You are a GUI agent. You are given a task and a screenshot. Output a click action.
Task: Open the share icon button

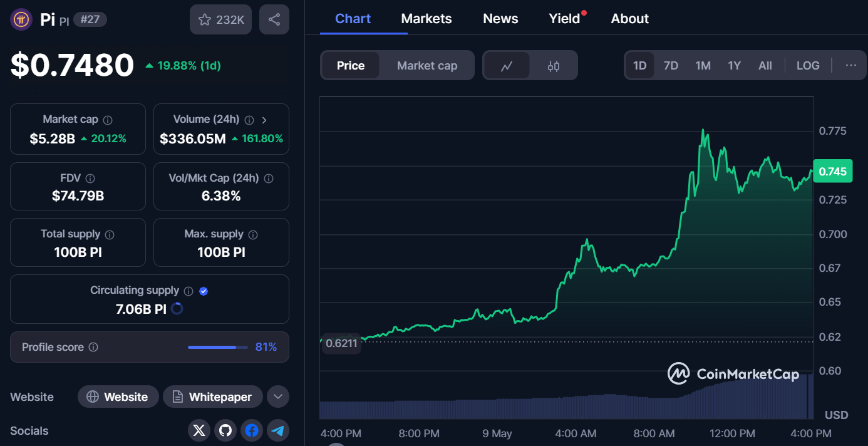(x=274, y=19)
